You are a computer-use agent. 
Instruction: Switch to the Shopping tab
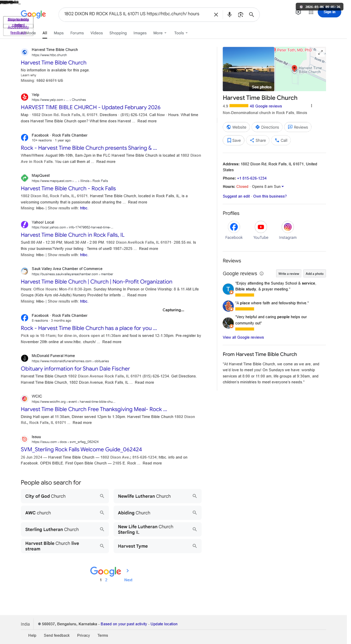(118, 33)
